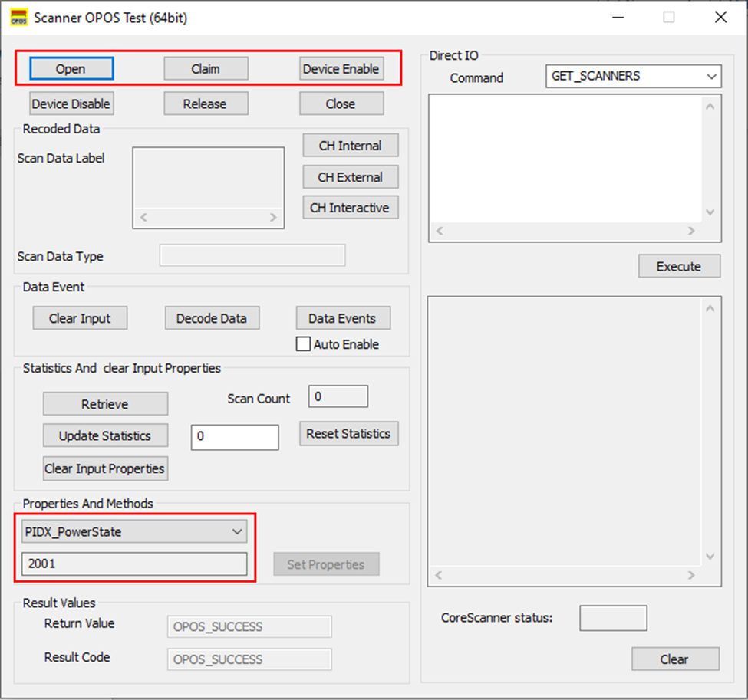
Task: Claim the scanner device
Action: coord(206,69)
